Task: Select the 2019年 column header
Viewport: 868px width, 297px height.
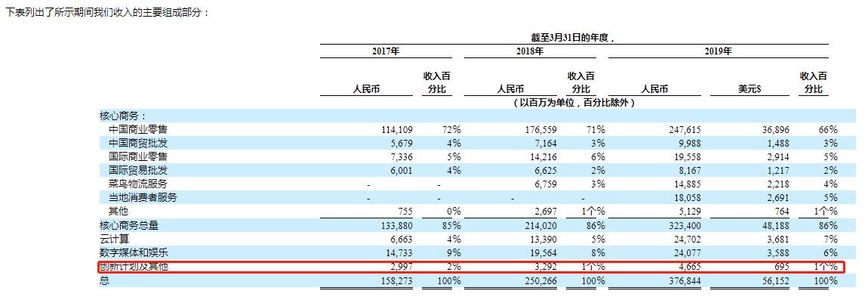Action: [718, 51]
